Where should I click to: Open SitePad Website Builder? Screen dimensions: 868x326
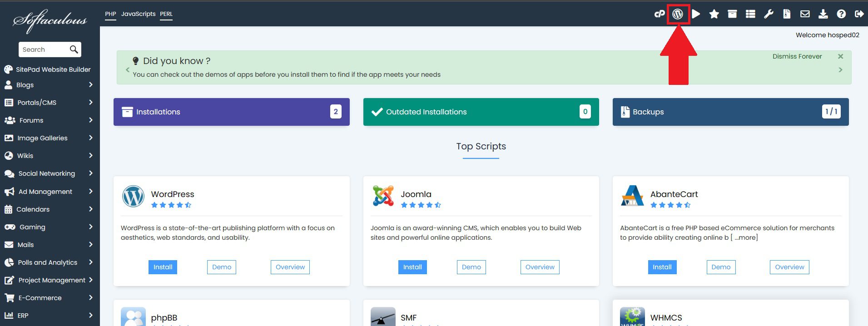coord(47,69)
